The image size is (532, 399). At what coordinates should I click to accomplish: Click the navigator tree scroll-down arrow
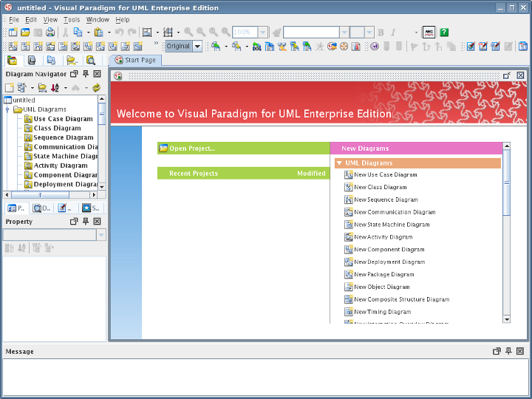102,186
